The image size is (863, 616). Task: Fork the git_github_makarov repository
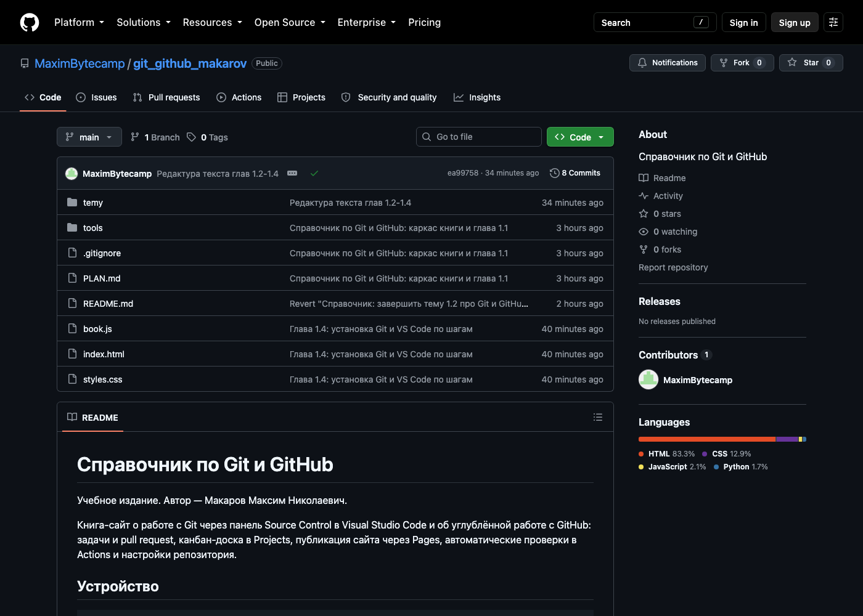pyautogui.click(x=742, y=63)
